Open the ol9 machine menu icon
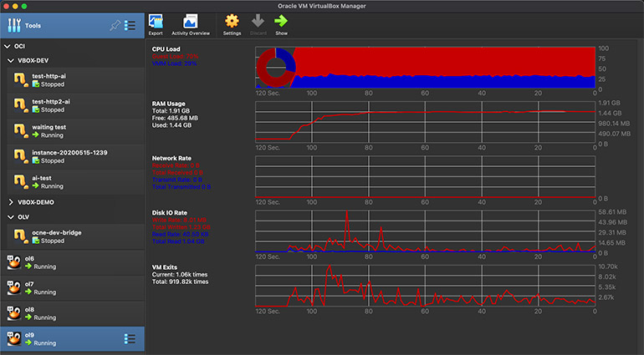Screen dimensions: 644x355 click(x=130, y=338)
